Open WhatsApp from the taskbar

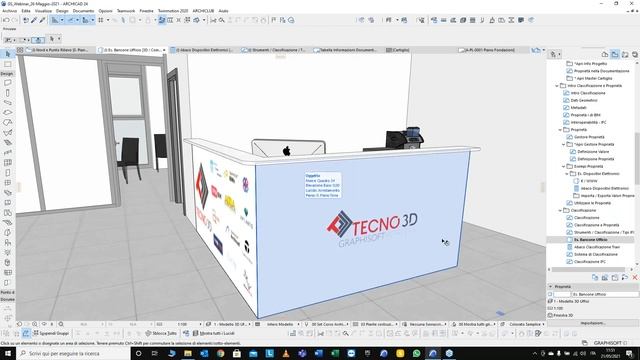coord(416,353)
